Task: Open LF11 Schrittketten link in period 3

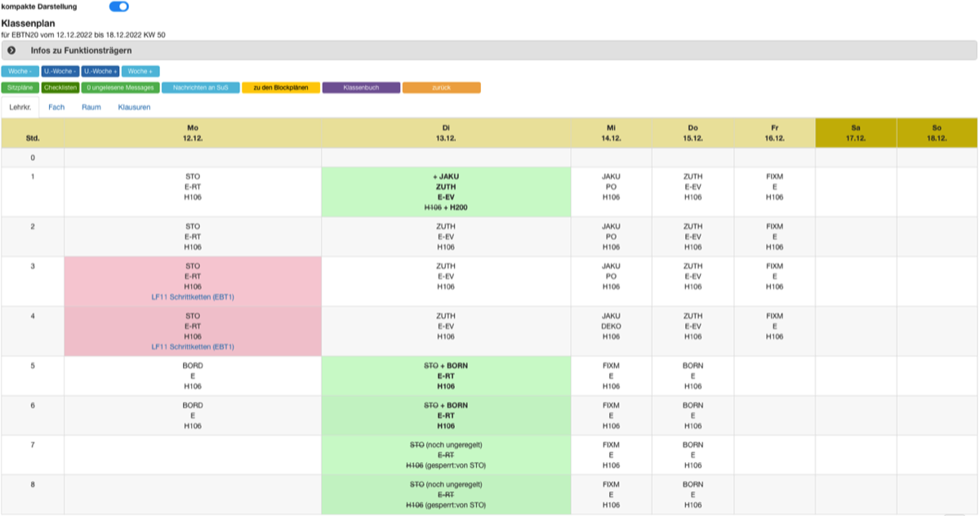Action: [x=193, y=296]
